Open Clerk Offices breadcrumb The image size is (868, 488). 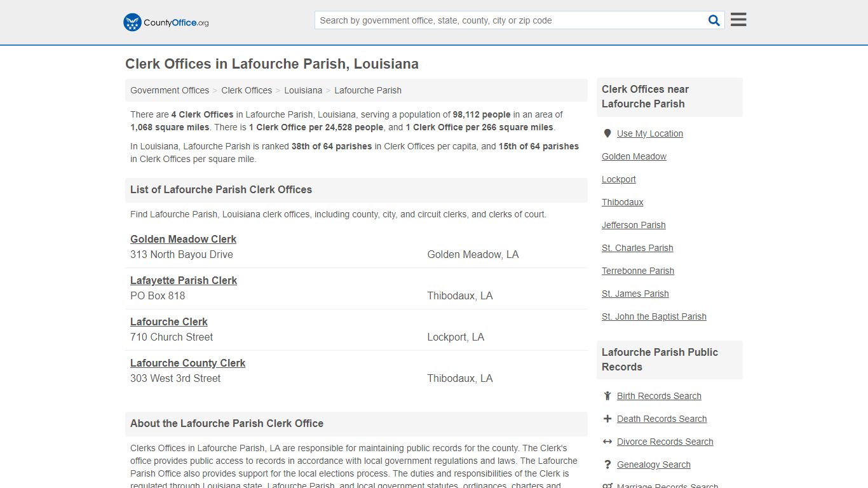[x=247, y=90]
